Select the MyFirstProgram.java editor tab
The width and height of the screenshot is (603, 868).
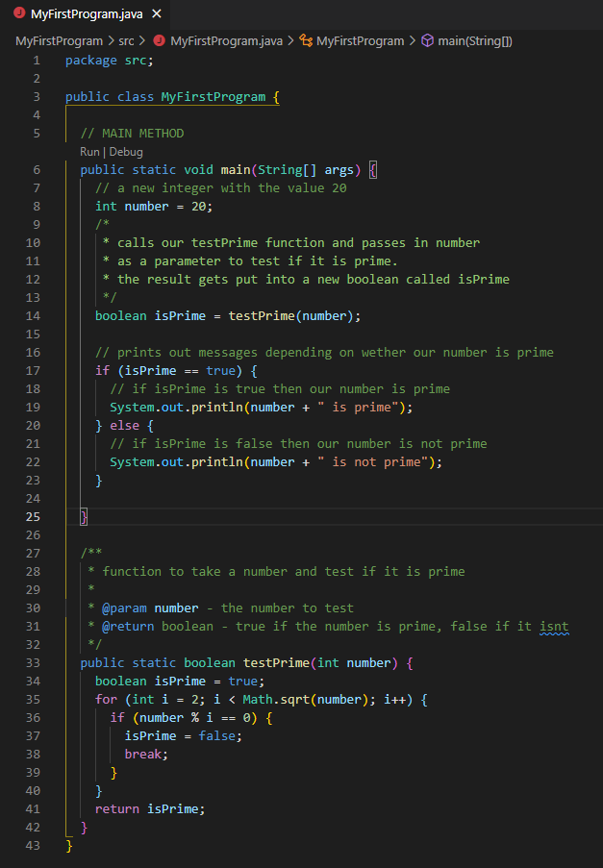pos(86,13)
